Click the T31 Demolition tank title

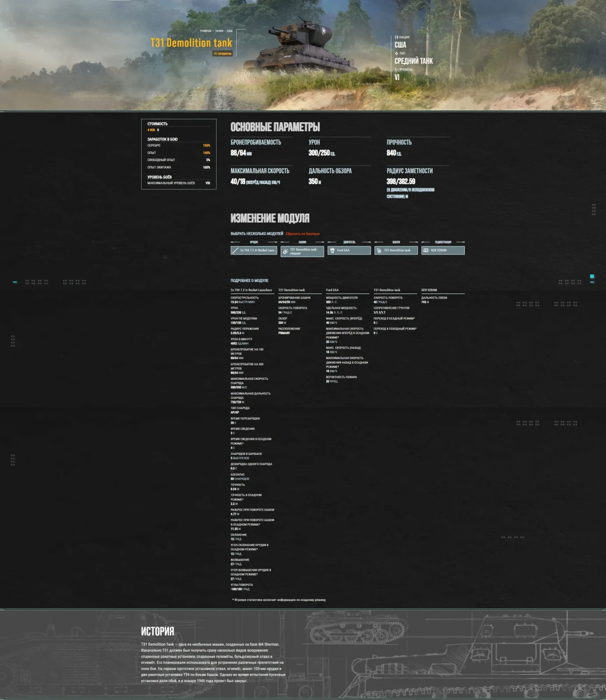coord(191,43)
